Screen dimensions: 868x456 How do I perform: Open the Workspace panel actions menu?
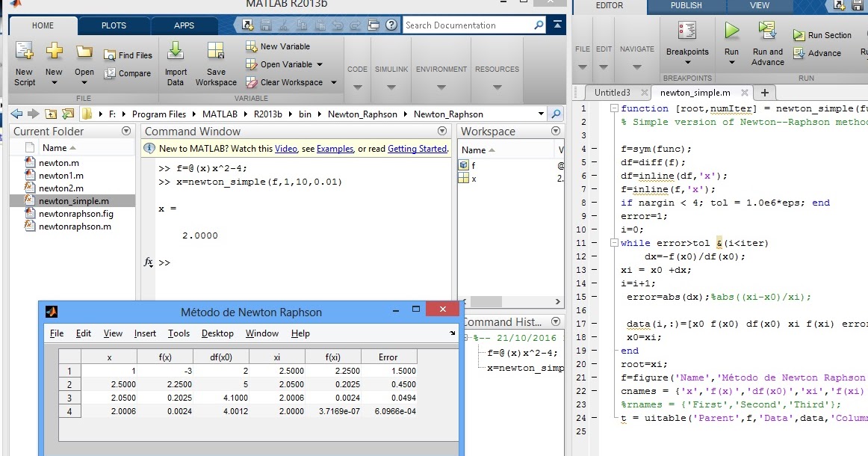[x=556, y=131]
